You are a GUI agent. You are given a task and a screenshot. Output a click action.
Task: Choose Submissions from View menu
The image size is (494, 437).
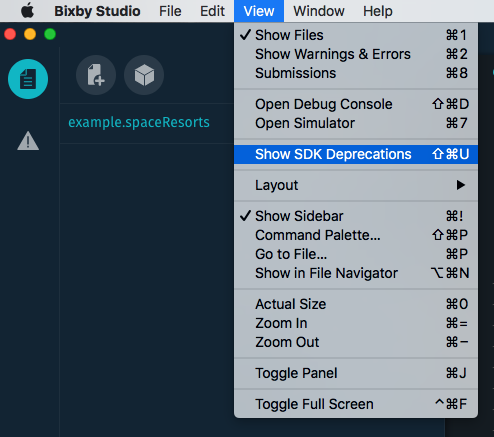coord(356,73)
